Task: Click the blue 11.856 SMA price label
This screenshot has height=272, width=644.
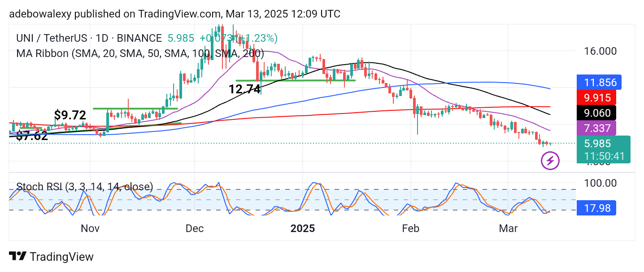Action: 599,83
